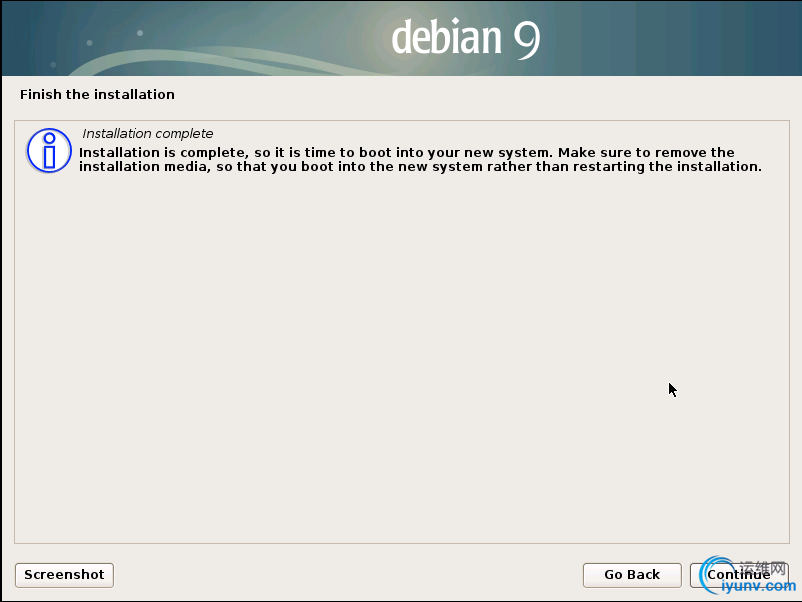Screen dimensions: 802x602
Task: Click the 'Finish the installation' title
Action: pyautogui.click(x=97, y=94)
